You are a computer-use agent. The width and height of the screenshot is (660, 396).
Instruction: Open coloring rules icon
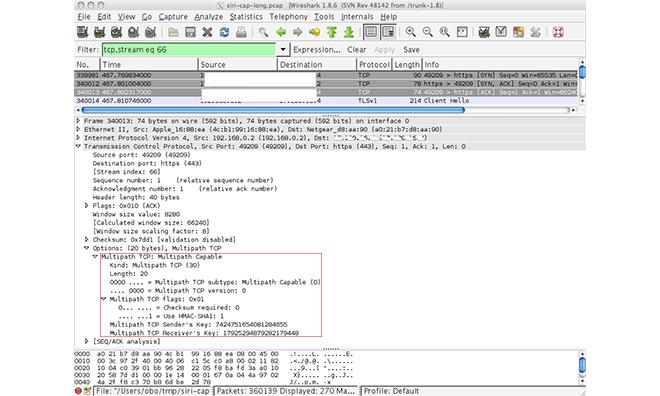[x=518, y=32]
